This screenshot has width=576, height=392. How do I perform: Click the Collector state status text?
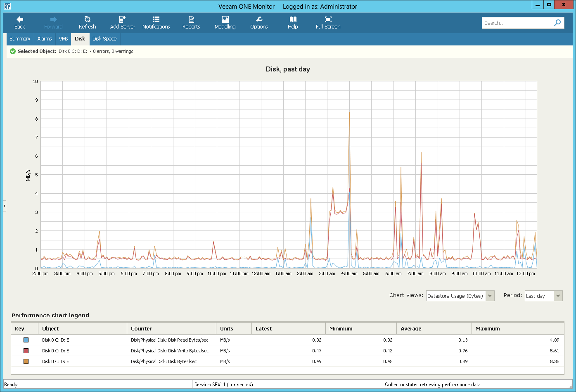433,385
